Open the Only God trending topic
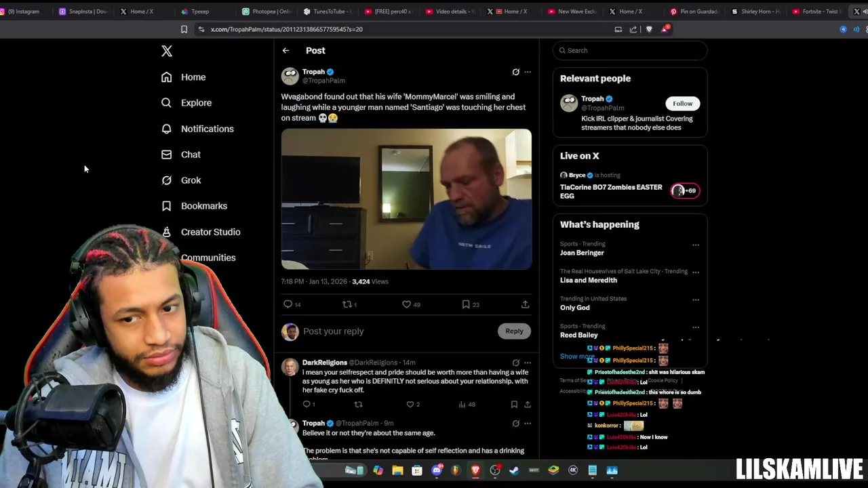Image resolution: width=868 pixels, height=488 pixels. (x=575, y=308)
